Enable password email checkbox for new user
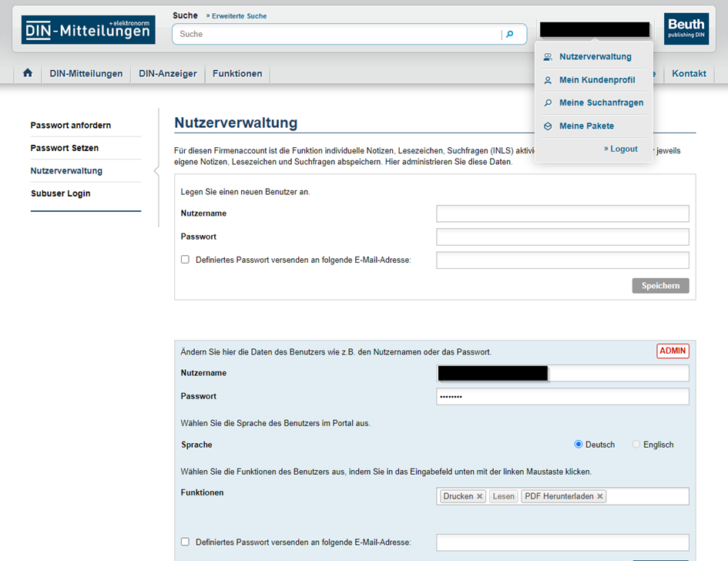This screenshot has width=728, height=561. [185, 260]
